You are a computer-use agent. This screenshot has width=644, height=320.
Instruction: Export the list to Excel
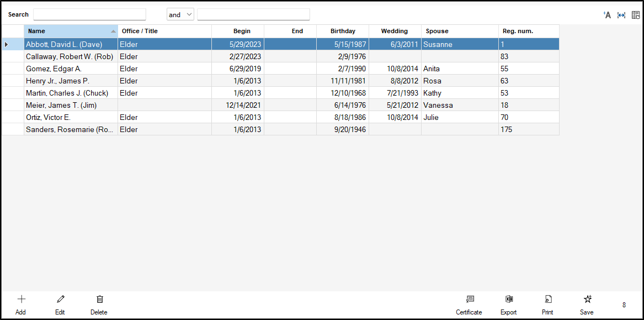click(509, 305)
